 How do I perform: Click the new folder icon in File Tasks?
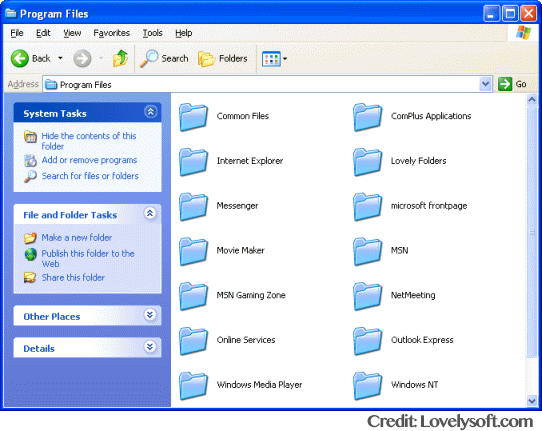30,238
